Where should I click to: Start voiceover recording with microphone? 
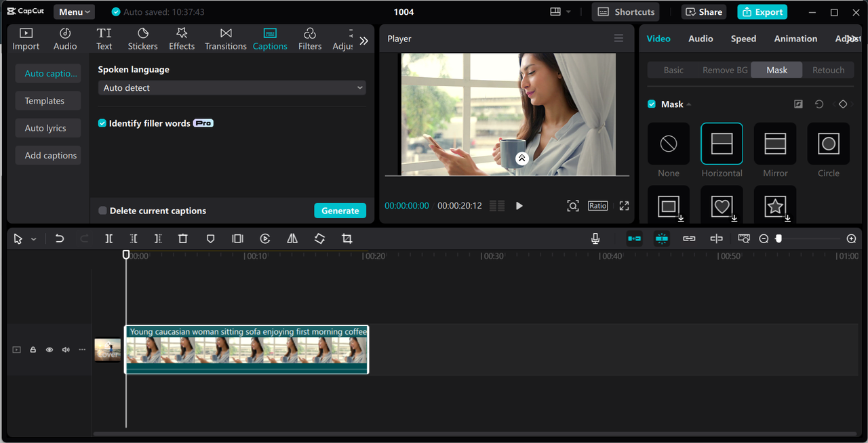pyautogui.click(x=595, y=238)
